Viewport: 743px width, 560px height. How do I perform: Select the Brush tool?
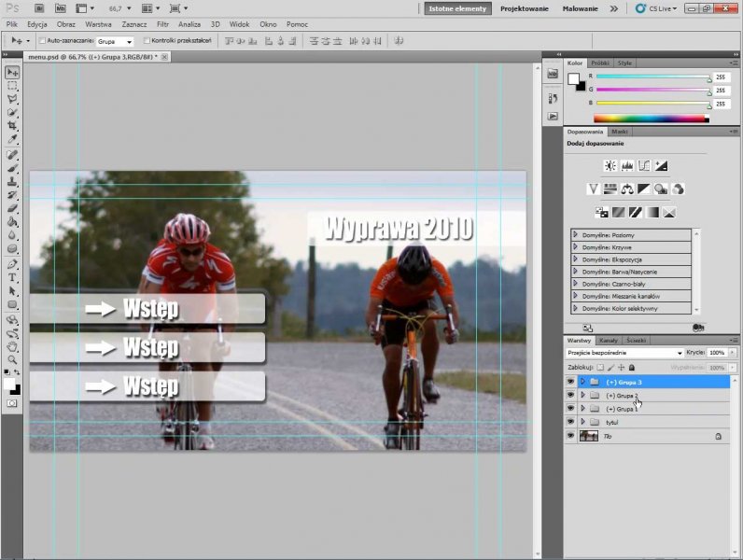pos(12,168)
